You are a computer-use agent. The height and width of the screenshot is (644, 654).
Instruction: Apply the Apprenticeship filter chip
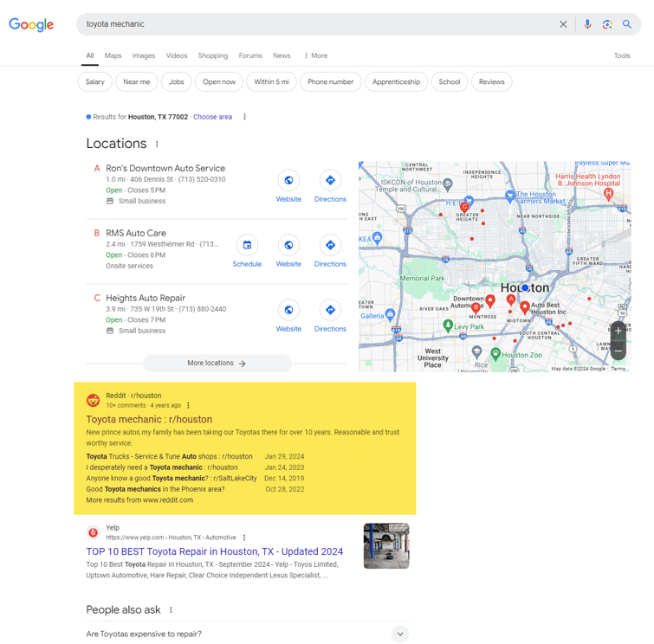[x=396, y=81]
